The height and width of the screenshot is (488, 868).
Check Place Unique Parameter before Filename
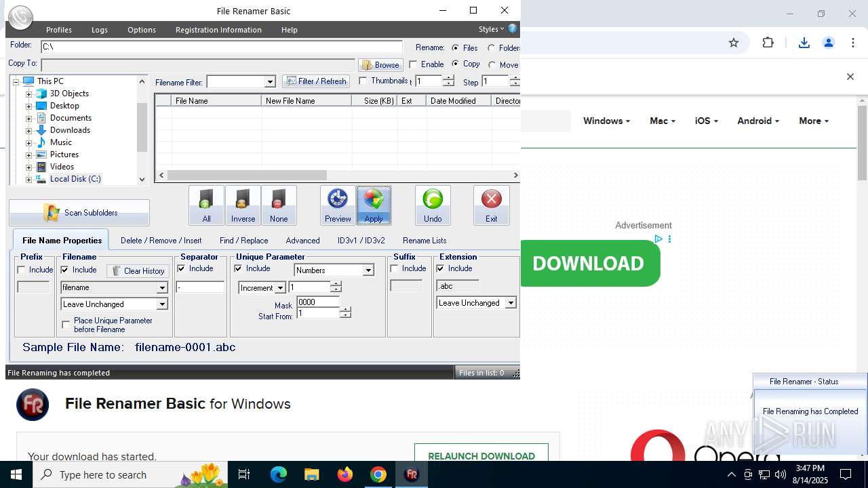[66, 325]
